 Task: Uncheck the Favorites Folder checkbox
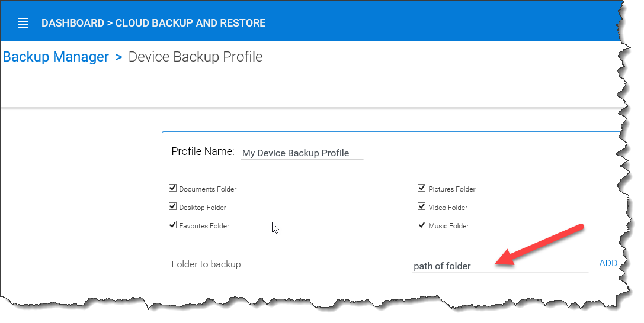pos(172,225)
